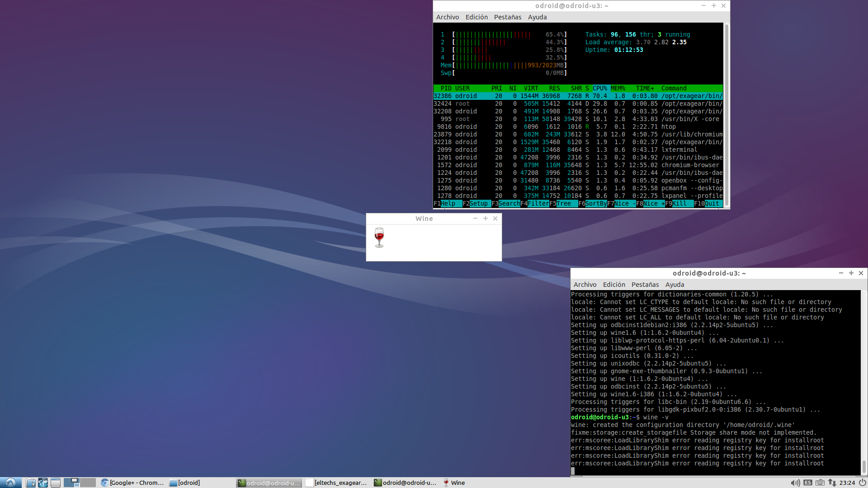Switch to the first workspace in the pager

71,483
